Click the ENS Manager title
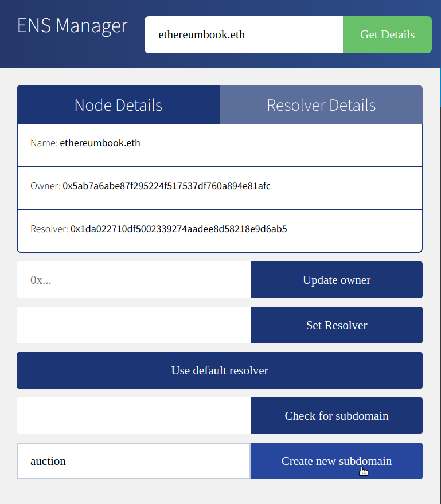Screen dimensions: 441x504 [72, 25]
